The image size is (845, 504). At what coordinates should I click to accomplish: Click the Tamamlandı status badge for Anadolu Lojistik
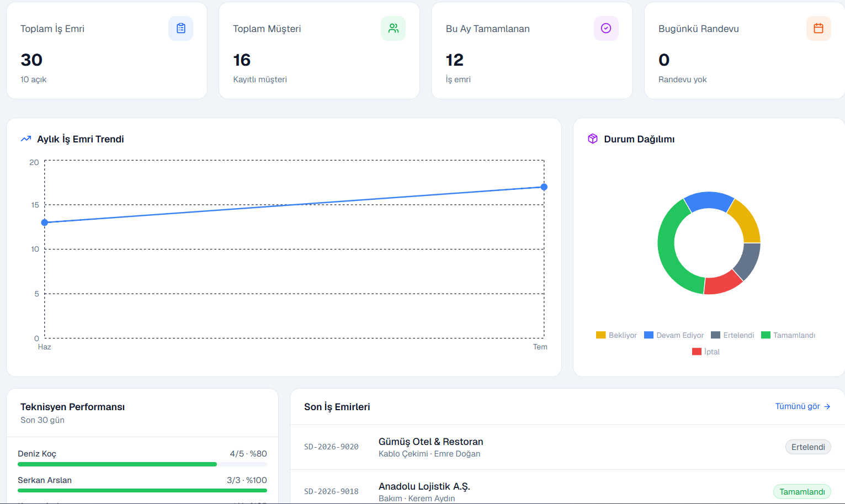click(x=802, y=491)
